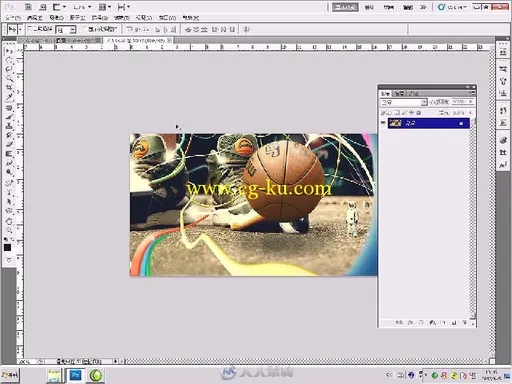The height and width of the screenshot is (384, 512).
Task: Click the Photoshop icon in the taskbar
Action: pos(75,375)
